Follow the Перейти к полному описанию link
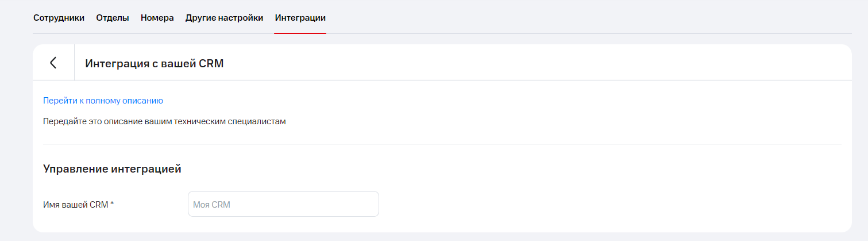The image size is (868, 241). (x=103, y=101)
